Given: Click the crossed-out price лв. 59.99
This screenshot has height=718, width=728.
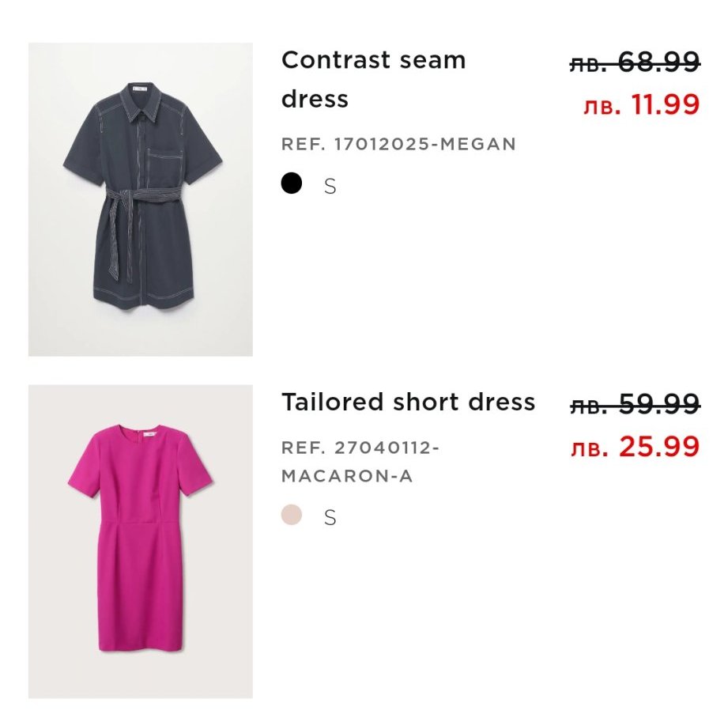Looking at the screenshot, I should click(635, 405).
